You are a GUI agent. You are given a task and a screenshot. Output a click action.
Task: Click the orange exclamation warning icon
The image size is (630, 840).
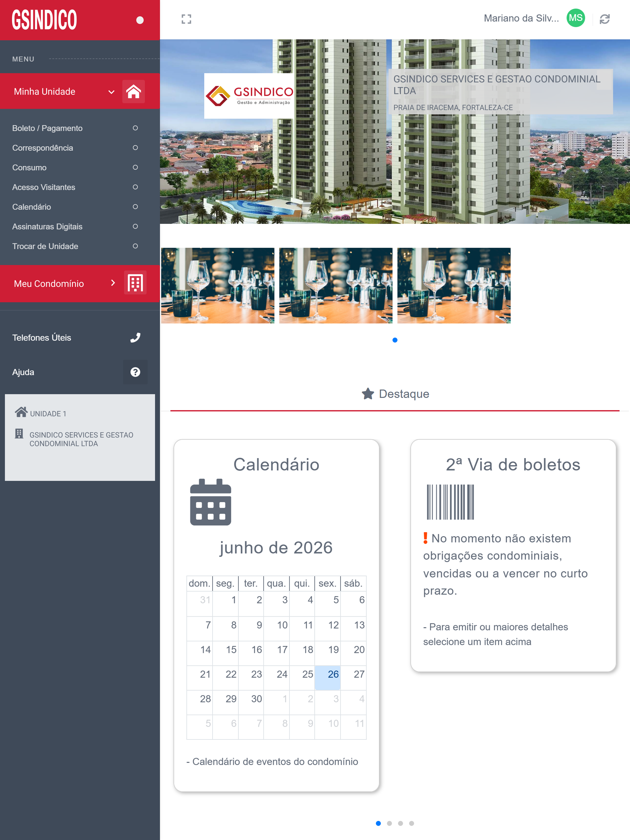tap(425, 538)
